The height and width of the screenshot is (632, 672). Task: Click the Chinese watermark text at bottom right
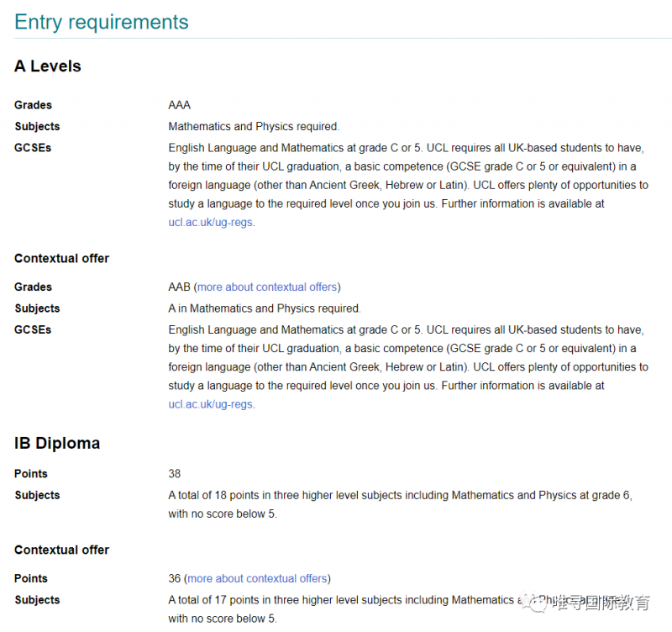tap(601, 603)
